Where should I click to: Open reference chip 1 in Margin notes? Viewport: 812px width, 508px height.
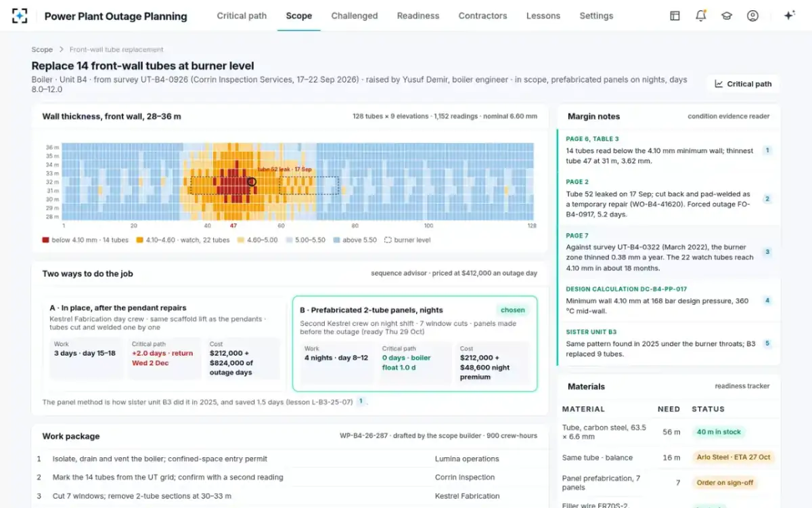coord(767,150)
